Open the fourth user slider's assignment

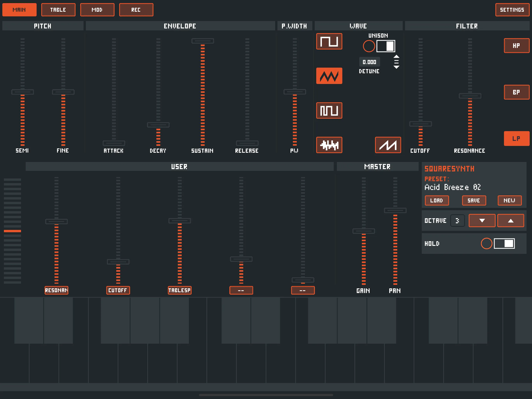[241, 290]
